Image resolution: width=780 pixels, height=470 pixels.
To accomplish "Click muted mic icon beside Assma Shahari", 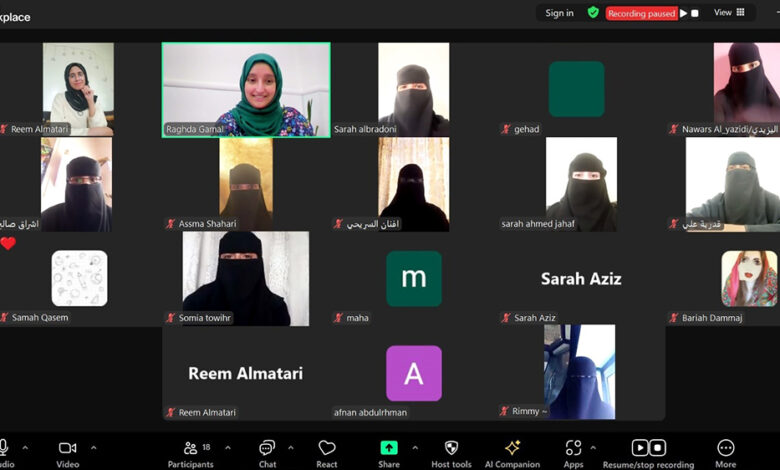I will 171,224.
